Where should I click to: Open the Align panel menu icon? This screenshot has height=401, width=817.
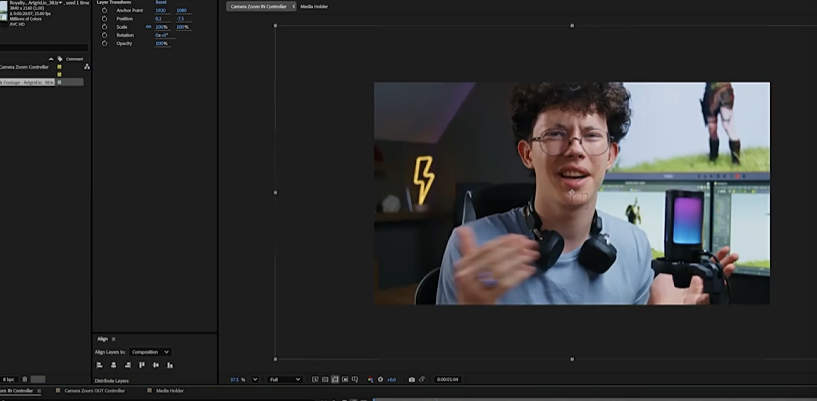point(113,339)
